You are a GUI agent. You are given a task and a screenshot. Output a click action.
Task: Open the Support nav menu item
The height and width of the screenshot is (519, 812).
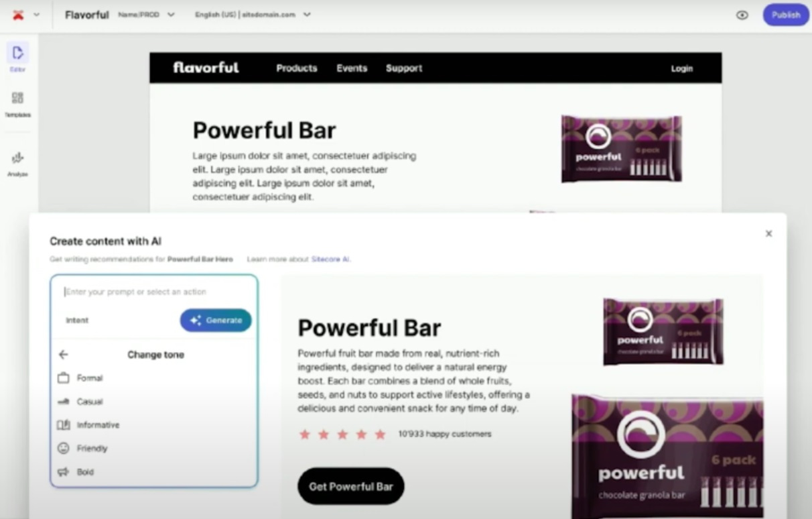(x=404, y=68)
